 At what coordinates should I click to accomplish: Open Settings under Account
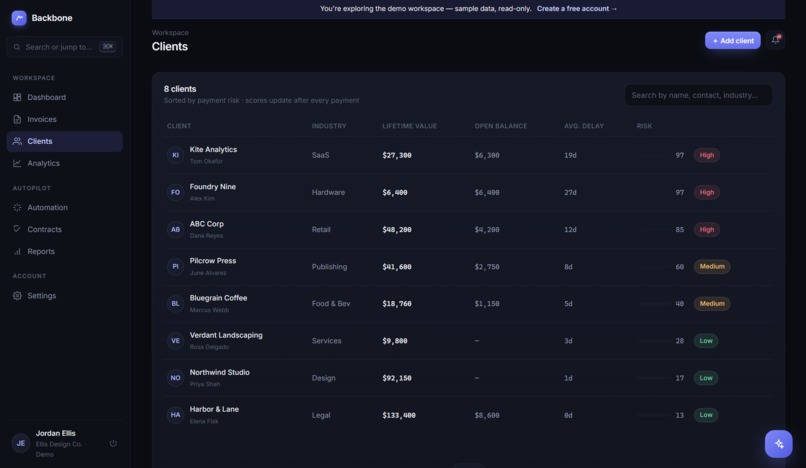[64, 296]
